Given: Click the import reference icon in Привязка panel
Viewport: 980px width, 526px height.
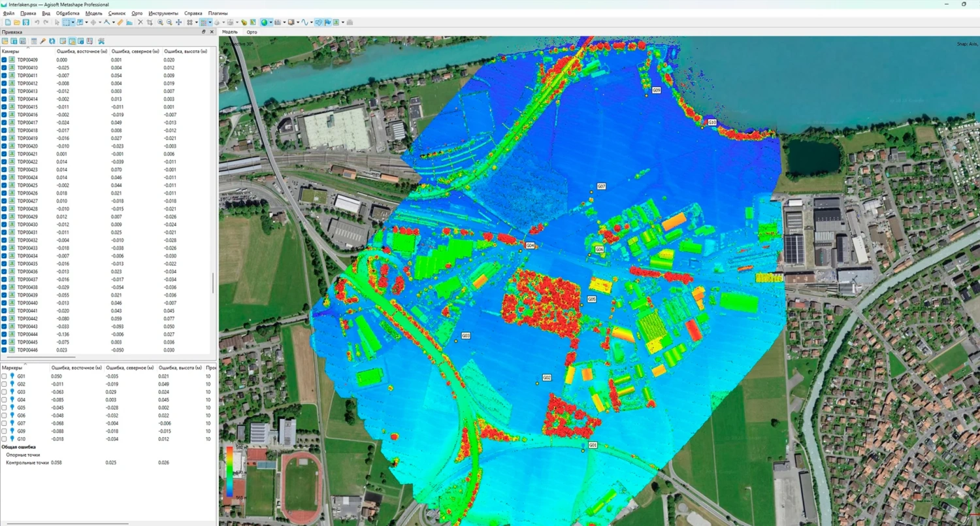Looking at the screenshot, I should [5, 41].
